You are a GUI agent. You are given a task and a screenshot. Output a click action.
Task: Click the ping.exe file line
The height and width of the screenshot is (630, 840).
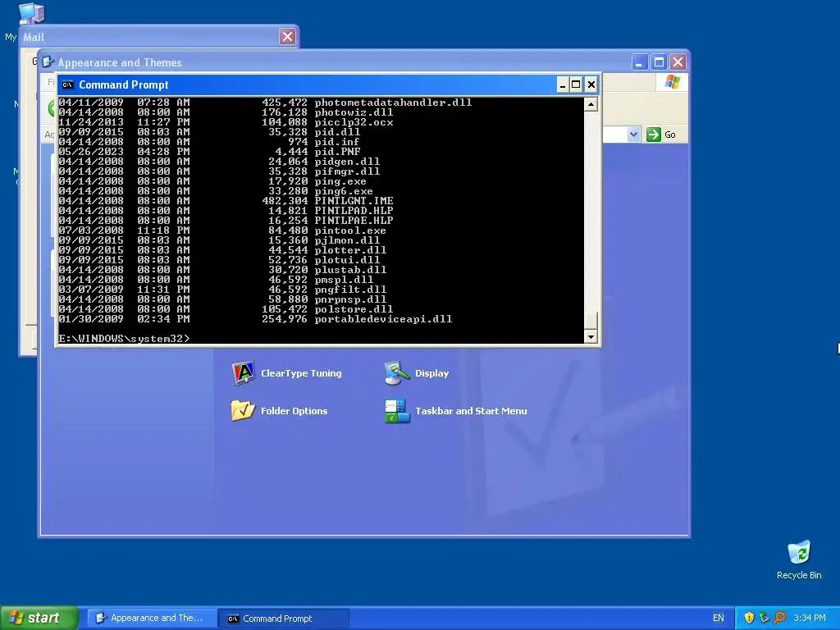click(212, 181)
